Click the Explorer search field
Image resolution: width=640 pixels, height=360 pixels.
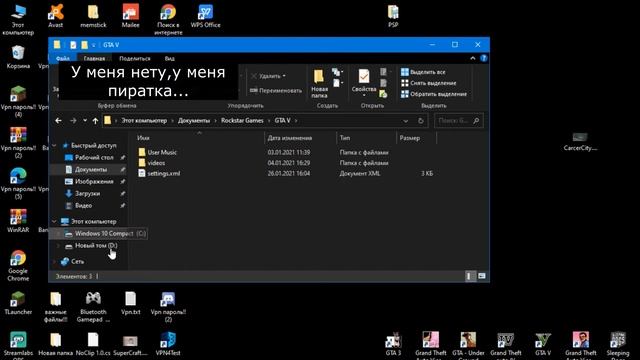(458, 120)
